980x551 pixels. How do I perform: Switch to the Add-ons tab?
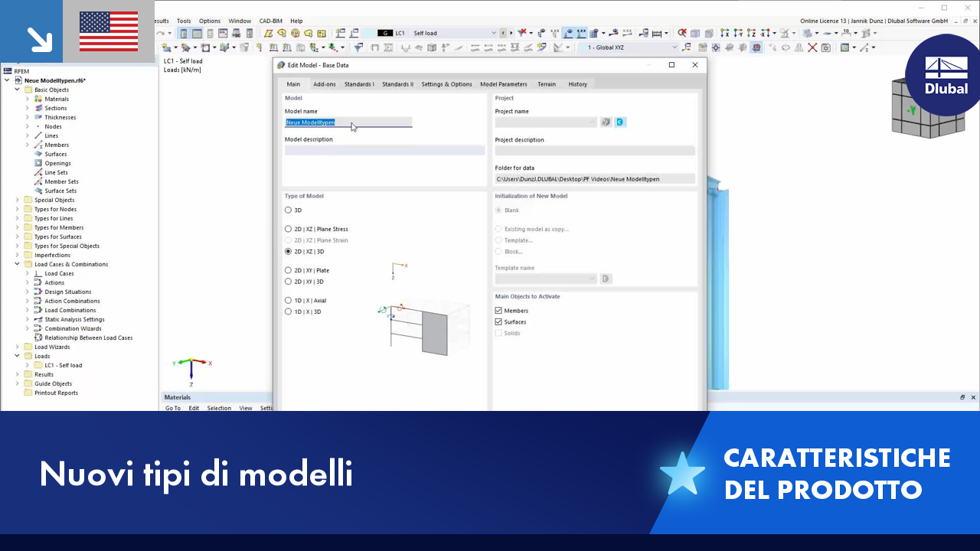point(325,84)
